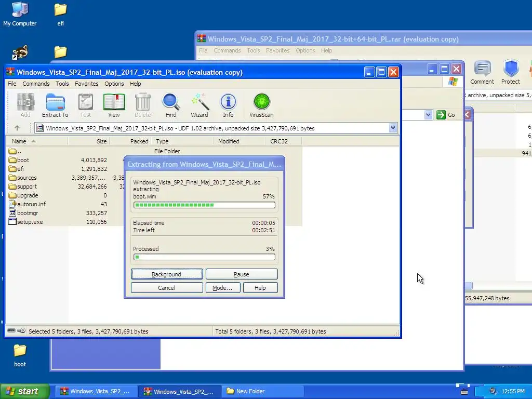
Task: Click the Start button on the taskbar
Action: pos(24,391)
